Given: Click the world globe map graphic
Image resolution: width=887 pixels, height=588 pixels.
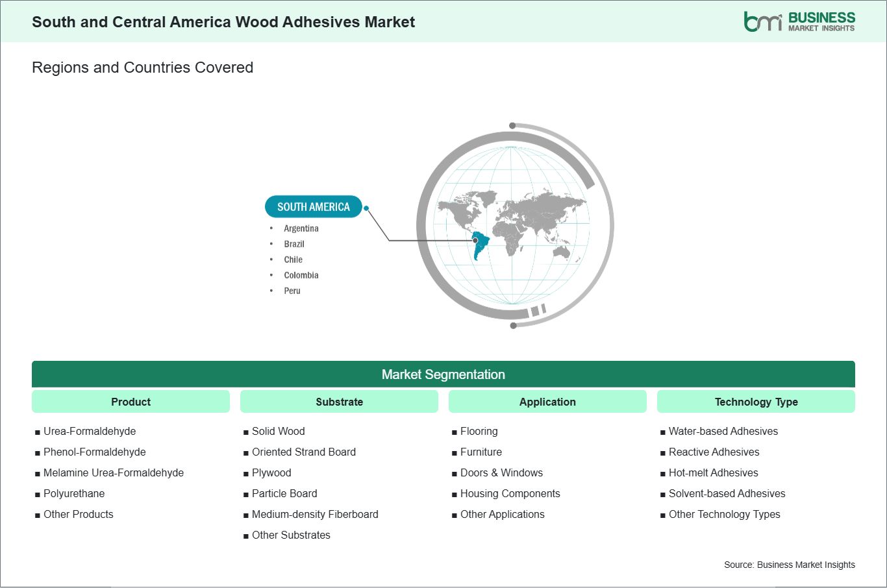Looking at the screenshot, I should [x=515, y=225].
